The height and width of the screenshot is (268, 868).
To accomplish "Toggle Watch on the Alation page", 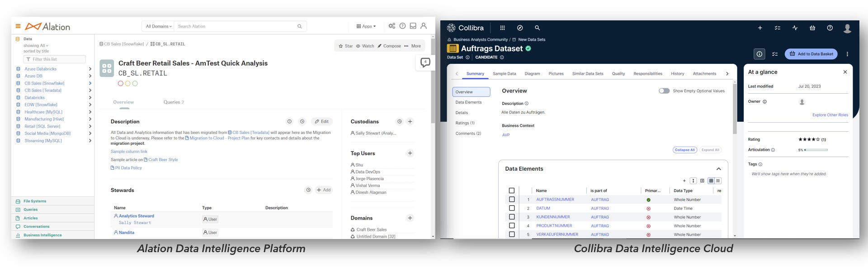I will tap(365, 46).
